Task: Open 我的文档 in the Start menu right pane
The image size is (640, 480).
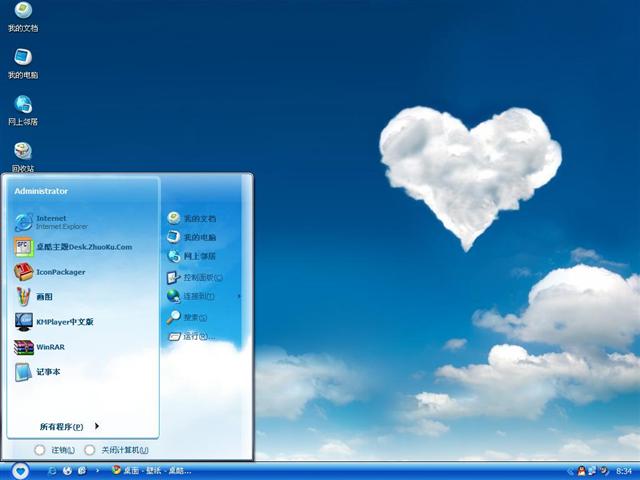Action: [191, 218]
